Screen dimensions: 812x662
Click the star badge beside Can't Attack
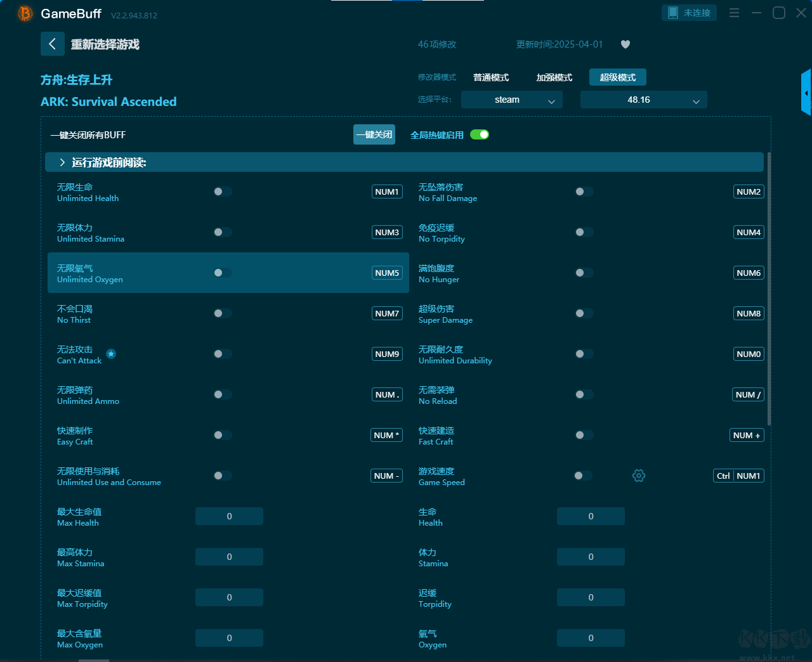tap(111, 354)
